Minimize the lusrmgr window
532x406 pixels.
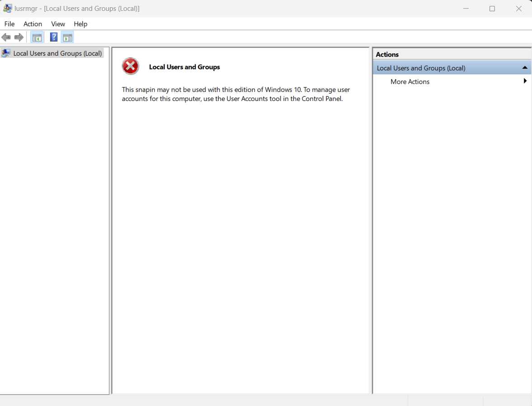[466, 9]
